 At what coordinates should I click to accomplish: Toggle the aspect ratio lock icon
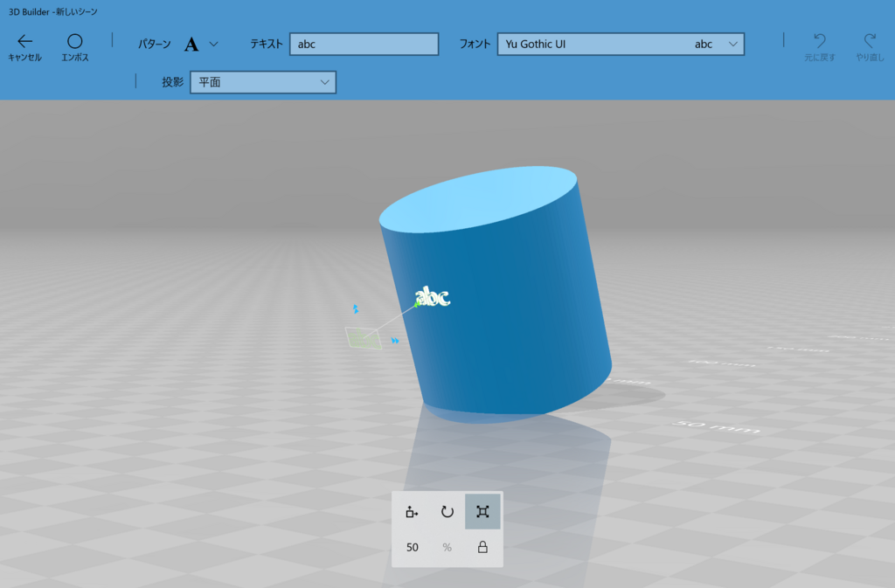pyautogui.click(x=482, y=547)
